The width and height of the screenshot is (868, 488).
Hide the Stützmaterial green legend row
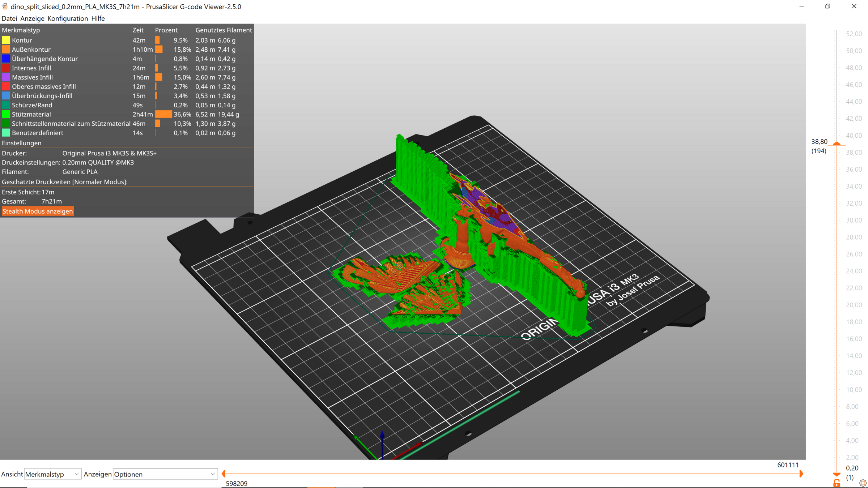(127, 114)
